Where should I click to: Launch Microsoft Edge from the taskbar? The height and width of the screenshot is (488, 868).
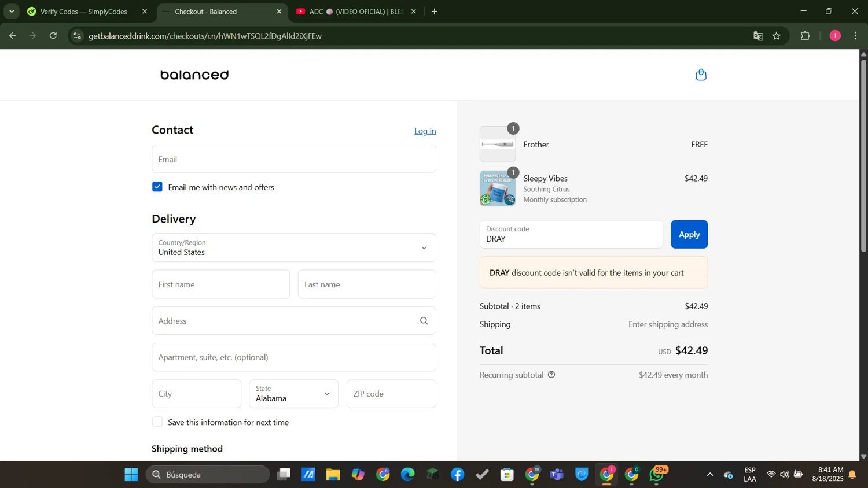[407, 475]
